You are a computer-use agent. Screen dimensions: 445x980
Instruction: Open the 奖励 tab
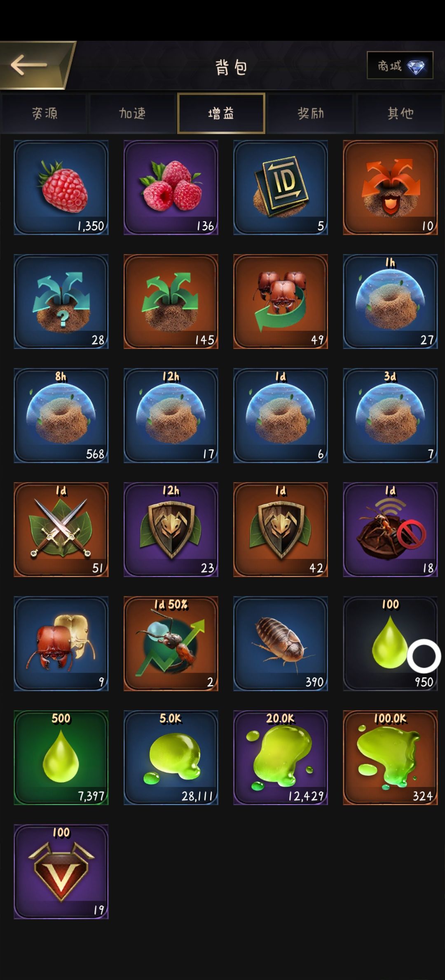tap(310, 113)
